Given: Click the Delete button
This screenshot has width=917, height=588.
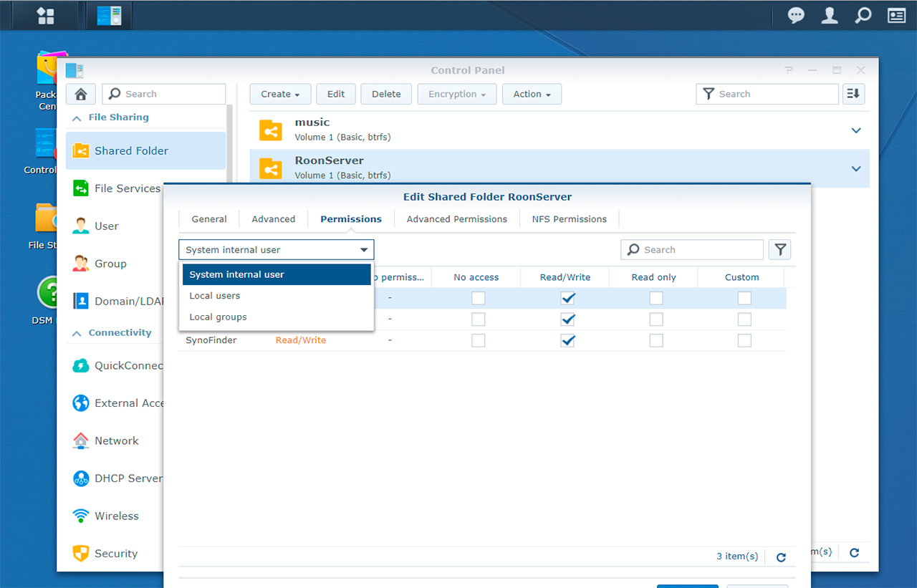Looking at the screenshot, I should pyautogui.click(x=386, y=94).
